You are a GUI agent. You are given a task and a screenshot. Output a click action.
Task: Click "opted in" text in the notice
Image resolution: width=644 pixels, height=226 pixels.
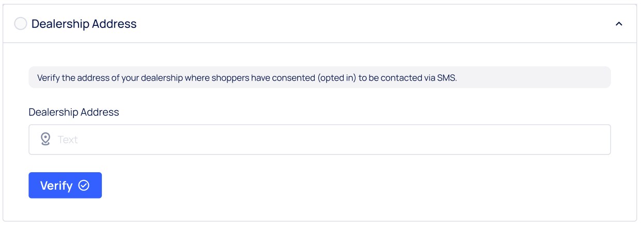[x=337, y=78]
